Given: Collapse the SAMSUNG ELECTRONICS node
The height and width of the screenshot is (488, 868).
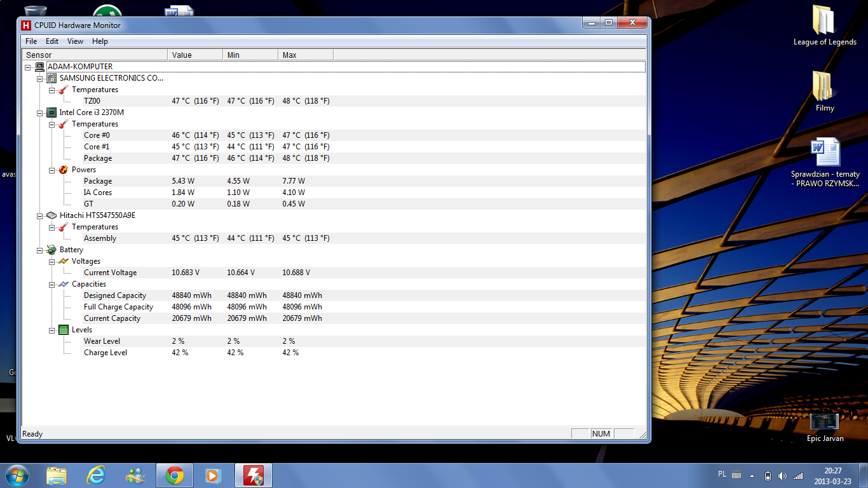Looking at the screenshot, I should click(40, 78).
